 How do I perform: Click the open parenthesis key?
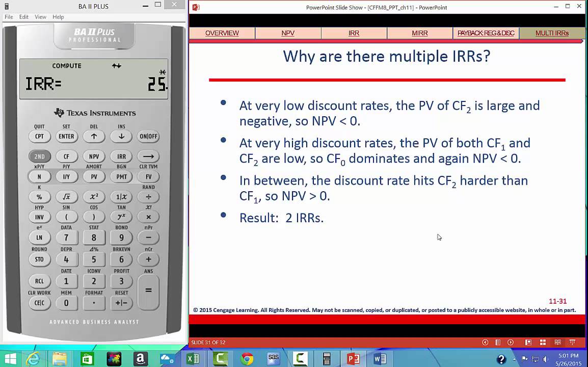click(66, 217)
